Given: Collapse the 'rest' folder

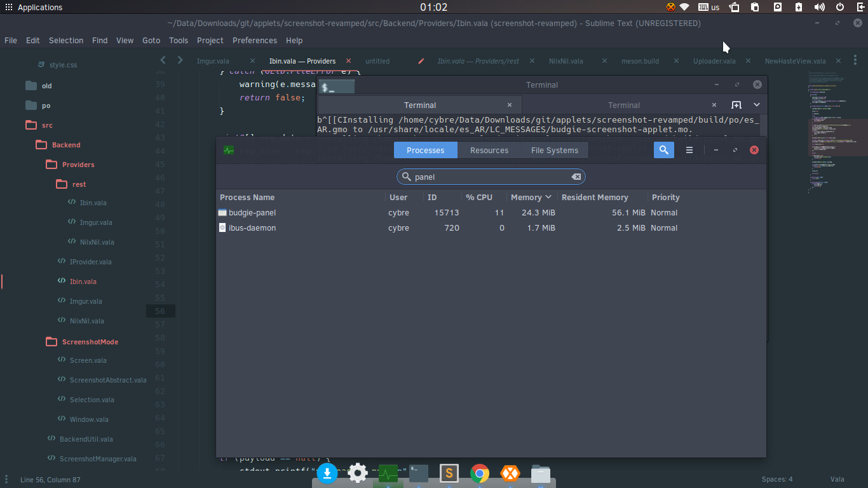Looking at the screenshot, I should click(x=71, y=184).
